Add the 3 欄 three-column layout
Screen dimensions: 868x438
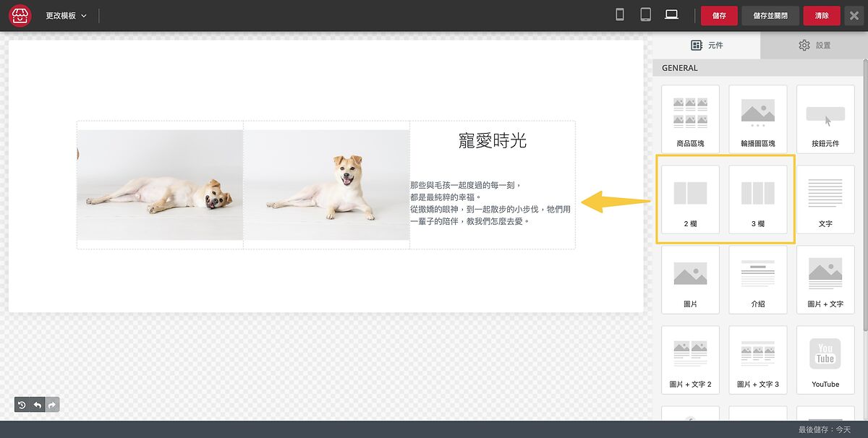click(757, 199)
